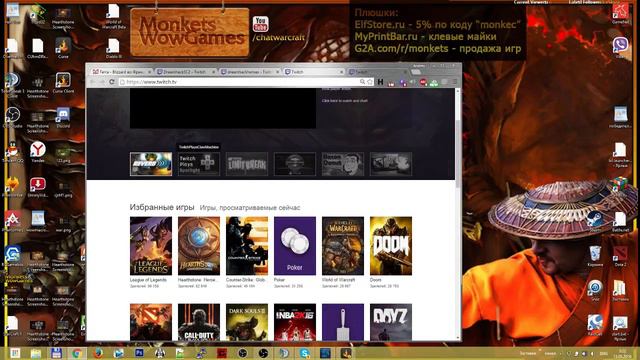The width and height of the screenshot is (640, 360).
Task: Click the 'Избранные игры' heading
Action: point(162,207)
